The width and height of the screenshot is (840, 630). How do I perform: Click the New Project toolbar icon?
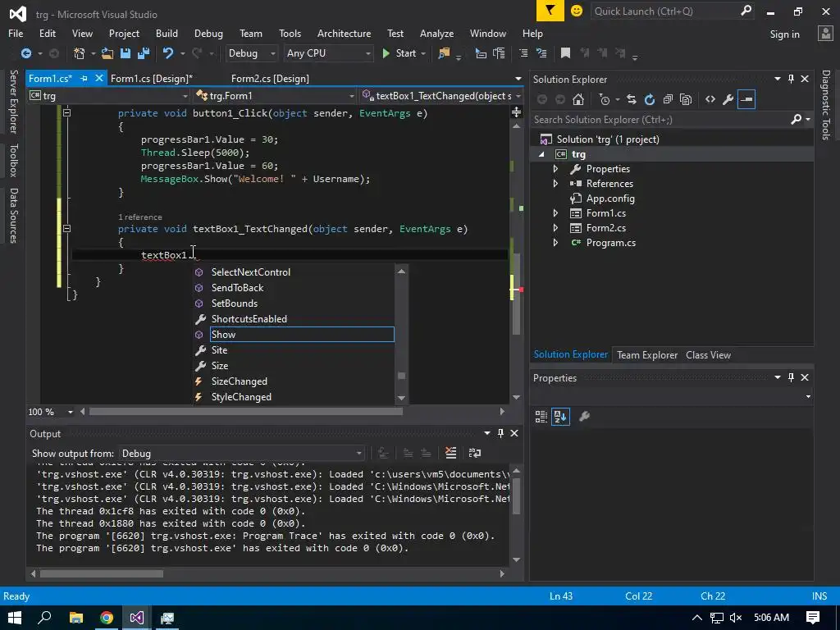tap(80, 53)
